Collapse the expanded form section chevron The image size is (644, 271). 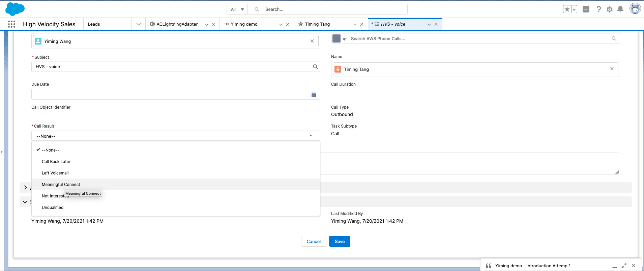25,202
